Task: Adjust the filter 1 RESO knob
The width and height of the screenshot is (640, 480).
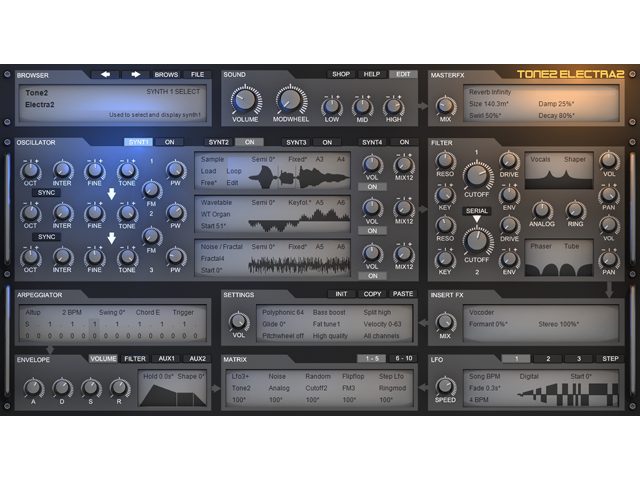Action: click(445, 161)
